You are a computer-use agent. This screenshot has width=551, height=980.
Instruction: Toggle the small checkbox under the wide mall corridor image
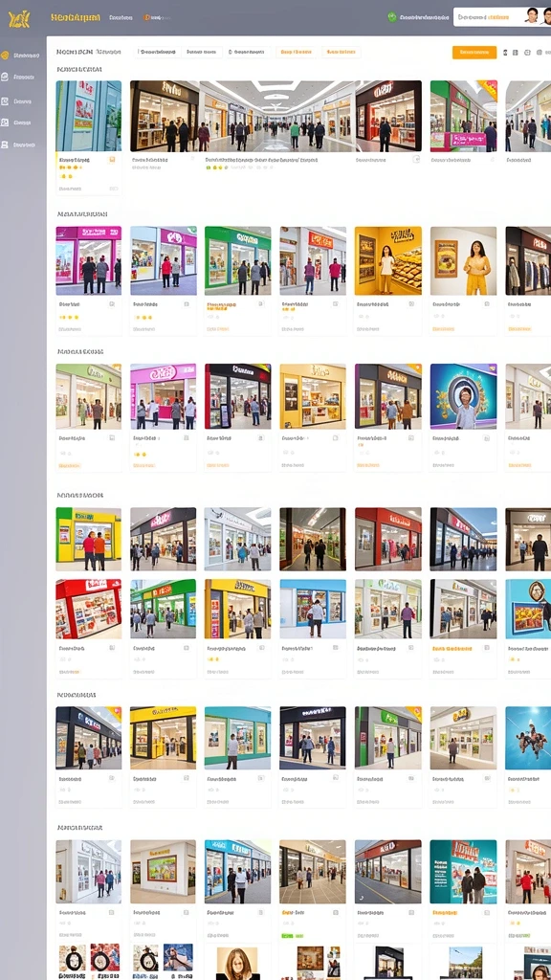[x=416, y=160]
